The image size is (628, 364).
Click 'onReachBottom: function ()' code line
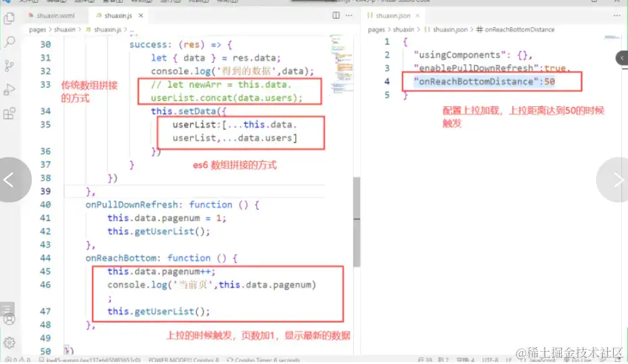pos(162,258)
